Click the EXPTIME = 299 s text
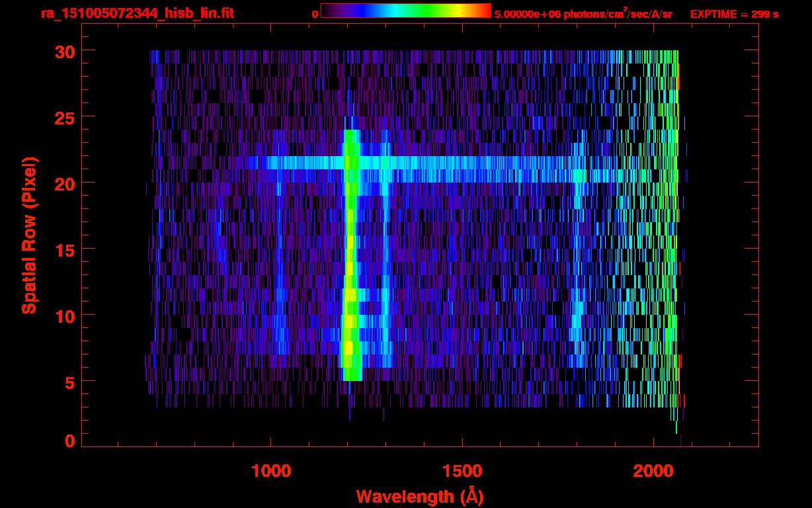The image size is (812, 508). click(x=734, y=14)
